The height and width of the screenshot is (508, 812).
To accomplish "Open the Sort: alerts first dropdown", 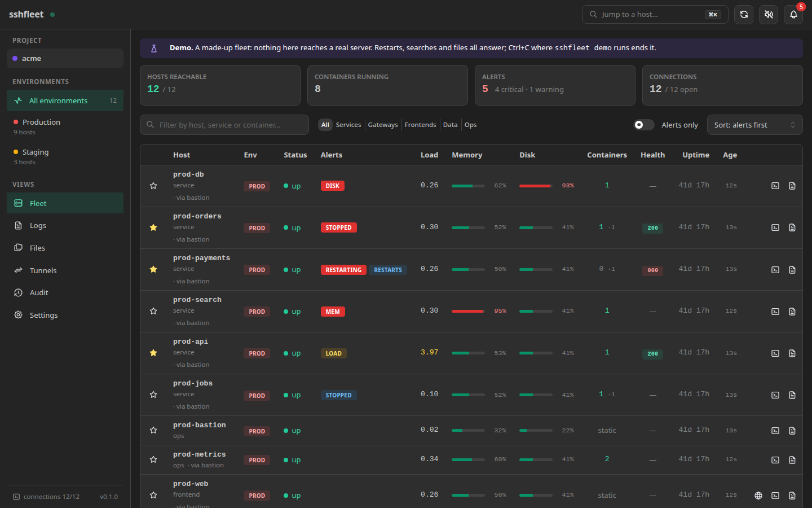I will [754, 125].
